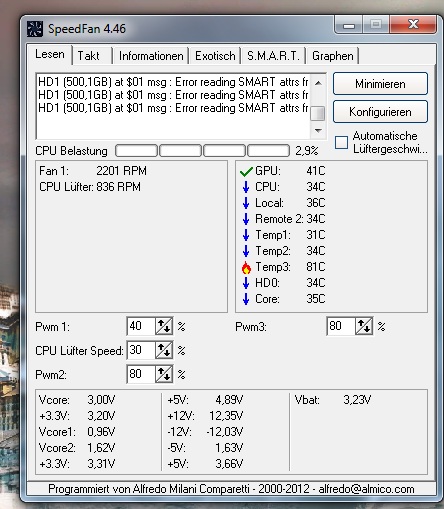Click the flame icon beside Temp3

[246, 267]
